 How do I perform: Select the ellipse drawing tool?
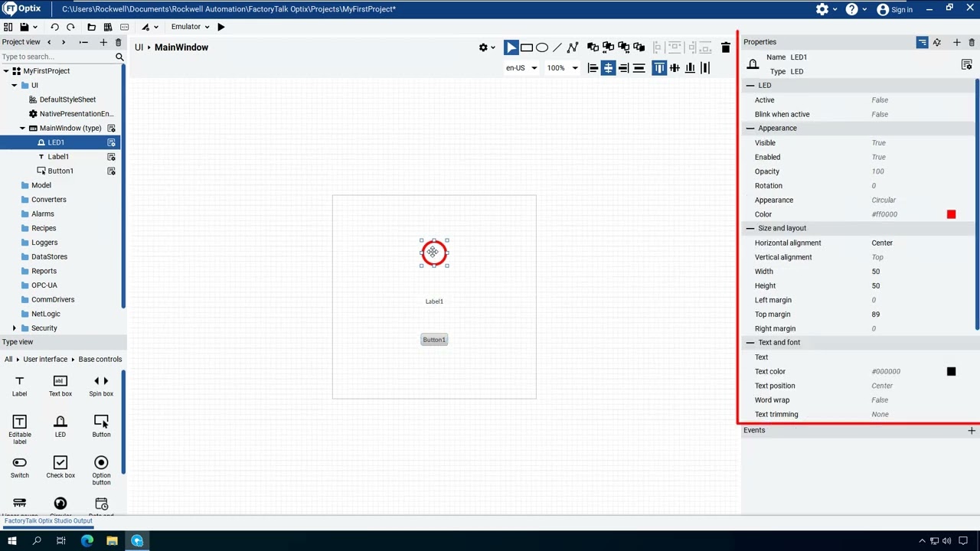click(x=542, y=47)
